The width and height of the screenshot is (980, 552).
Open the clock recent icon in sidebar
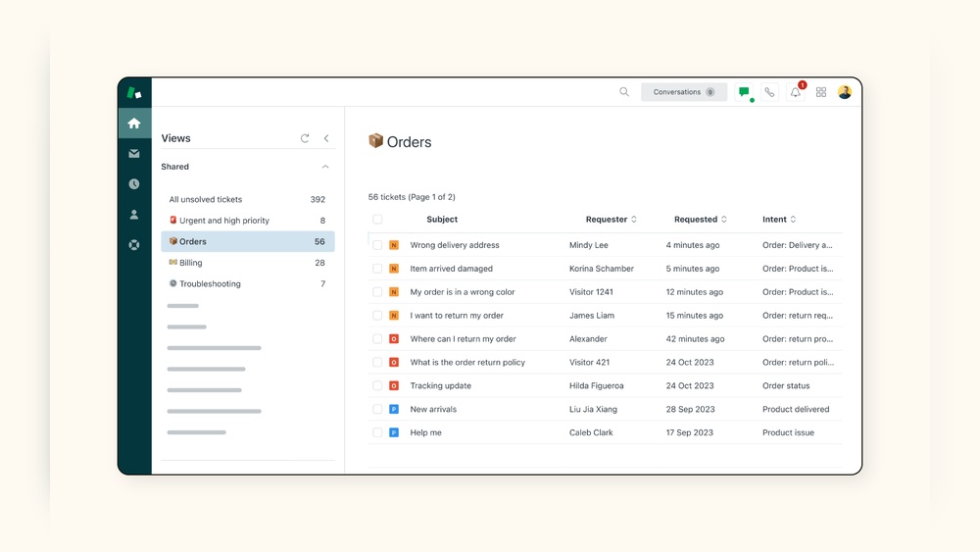[133, 183]
